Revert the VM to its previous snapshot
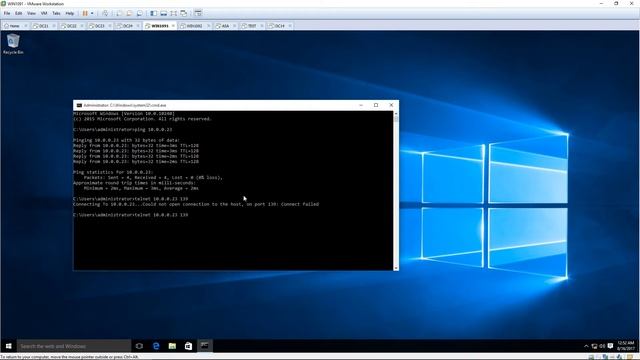The height and width of the screenshot is (360, 640). pos(129,13)
